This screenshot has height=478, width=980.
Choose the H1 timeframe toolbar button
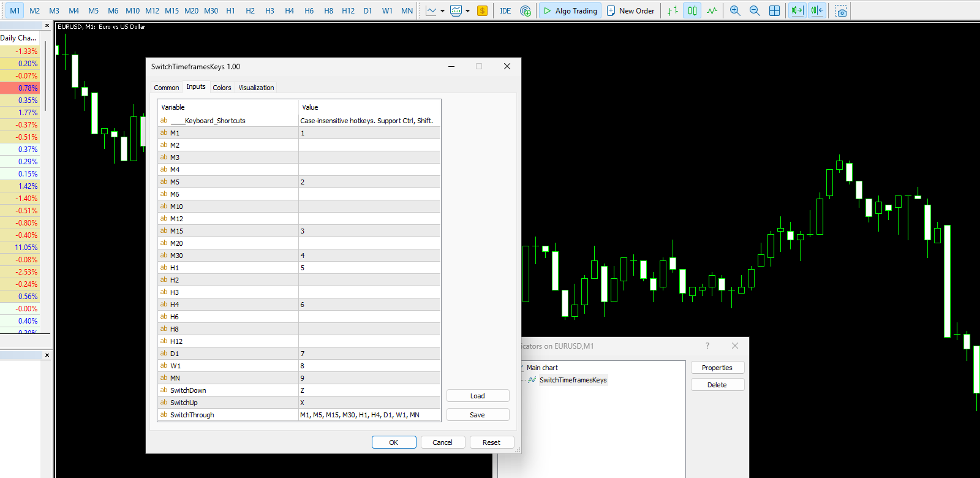(230, 10)
